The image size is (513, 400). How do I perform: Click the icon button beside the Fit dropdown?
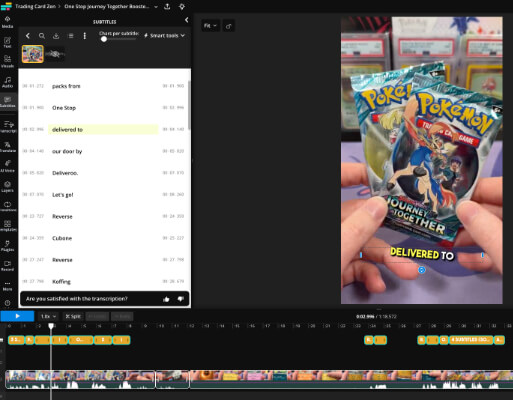[x=228, y=26]
